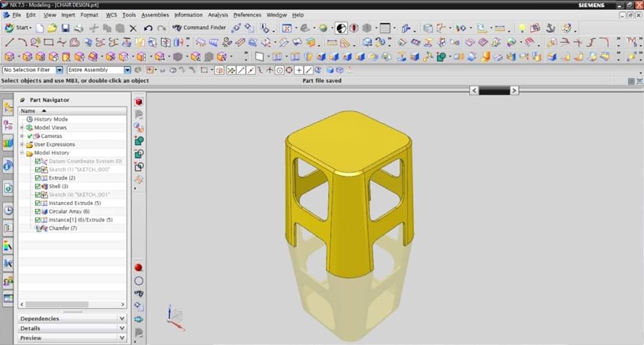Open the Insert menu

[68, 15]
